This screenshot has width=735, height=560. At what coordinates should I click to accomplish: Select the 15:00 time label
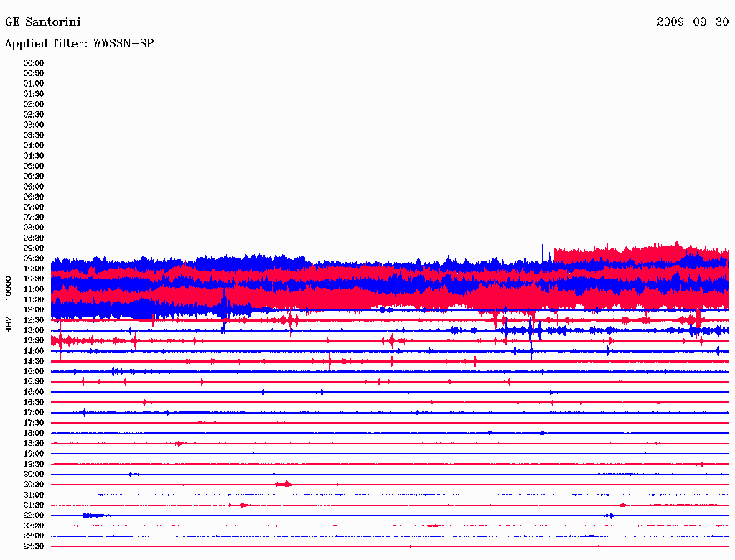pos(34,371)
